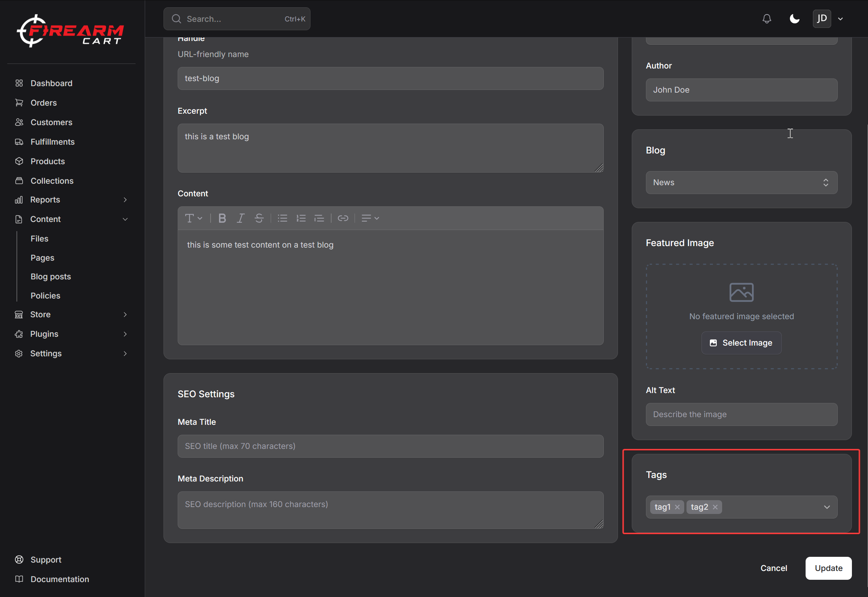Click the Select Image button
The height and width of the screenshot is (597, 868).
[741, 343]
